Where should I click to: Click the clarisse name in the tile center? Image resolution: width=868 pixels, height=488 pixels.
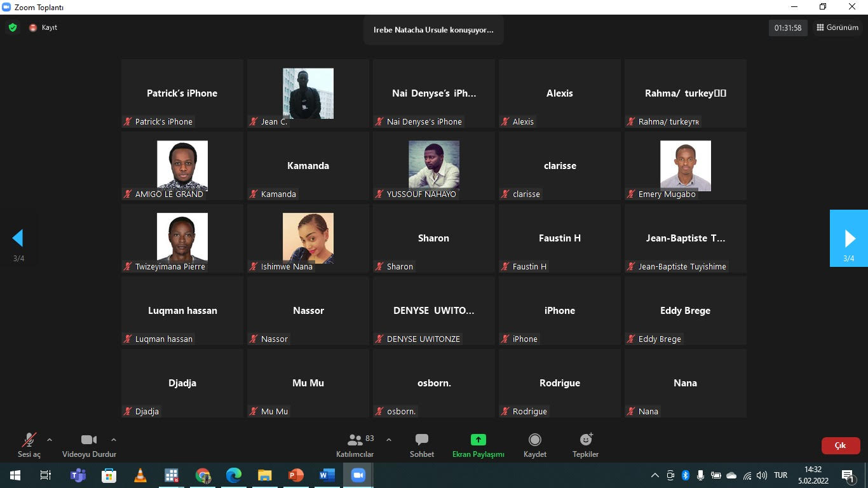click(x=560, y=166)
